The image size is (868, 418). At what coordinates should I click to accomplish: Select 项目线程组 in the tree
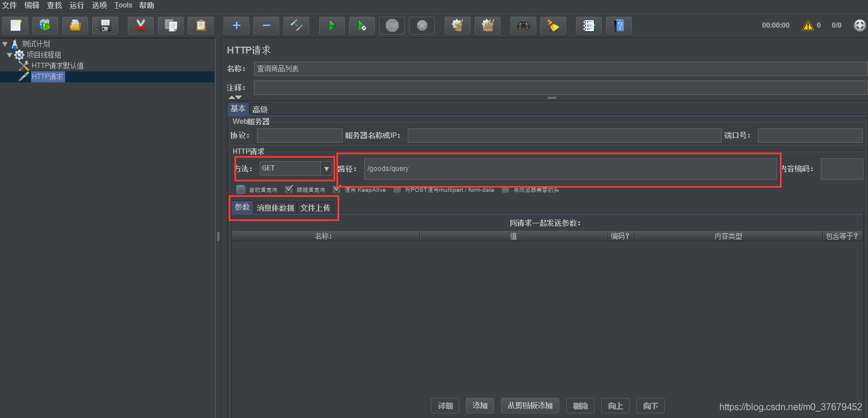point(44,55)
